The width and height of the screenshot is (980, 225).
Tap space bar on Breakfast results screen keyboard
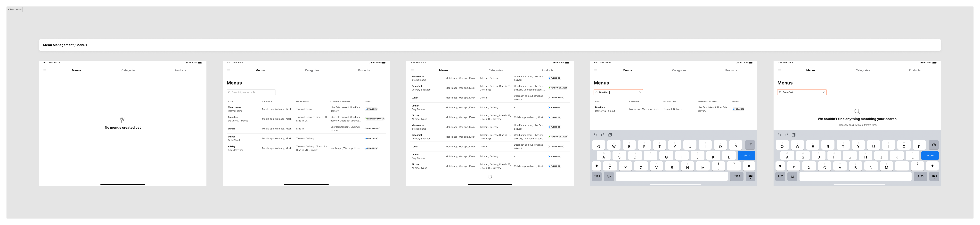coord(671,176)
